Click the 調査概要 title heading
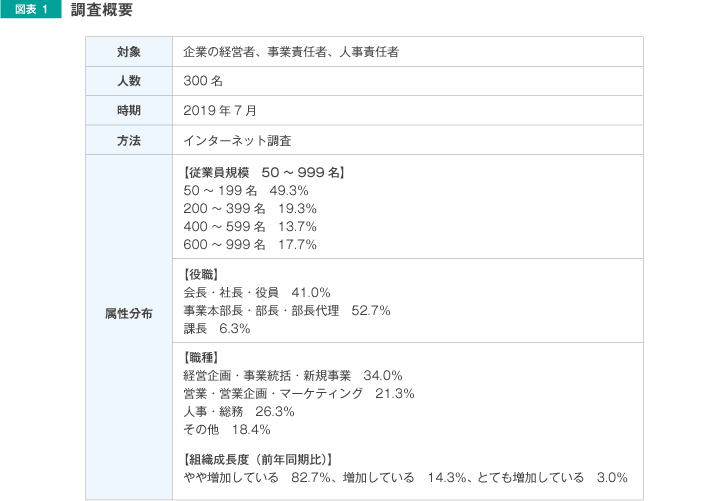This screenshot has width=728, height=501. [x=102, y=9]
